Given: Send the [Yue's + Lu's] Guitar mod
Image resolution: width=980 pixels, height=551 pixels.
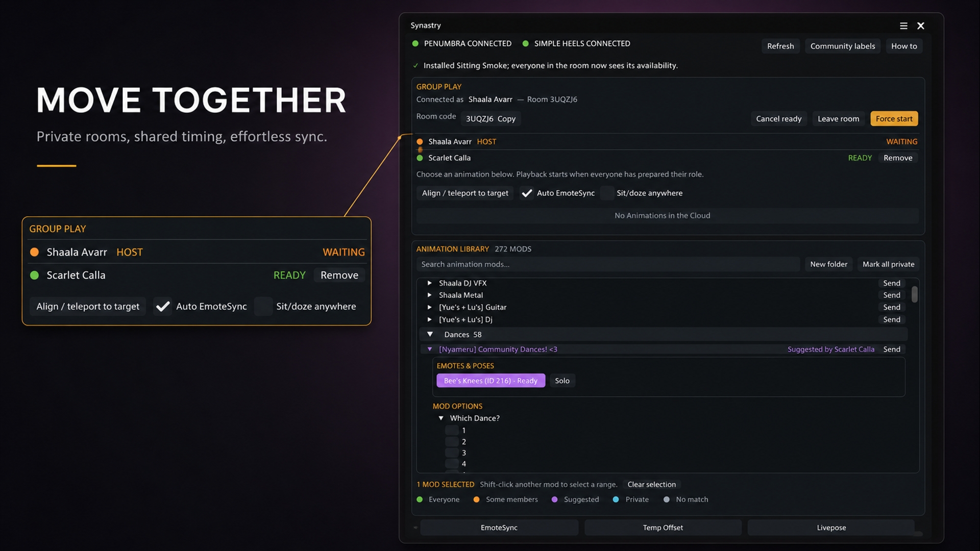Looking at the screenshot, I should point(892,307).
